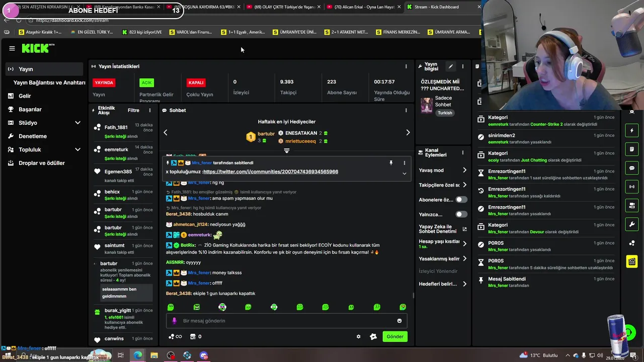Go to Yayın Bağlantısı ve Anahtarı
The image size is (644, 362).
pos(49,82)
